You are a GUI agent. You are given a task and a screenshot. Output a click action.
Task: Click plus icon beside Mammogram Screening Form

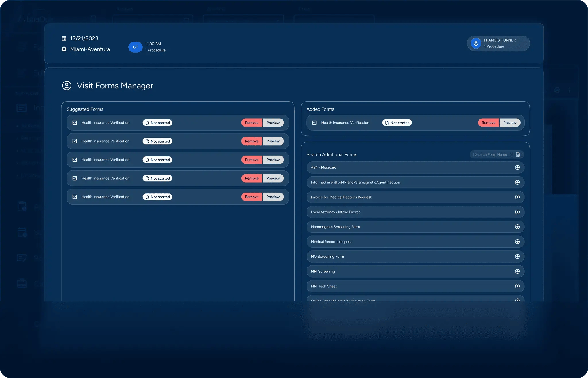pos(517,227)
